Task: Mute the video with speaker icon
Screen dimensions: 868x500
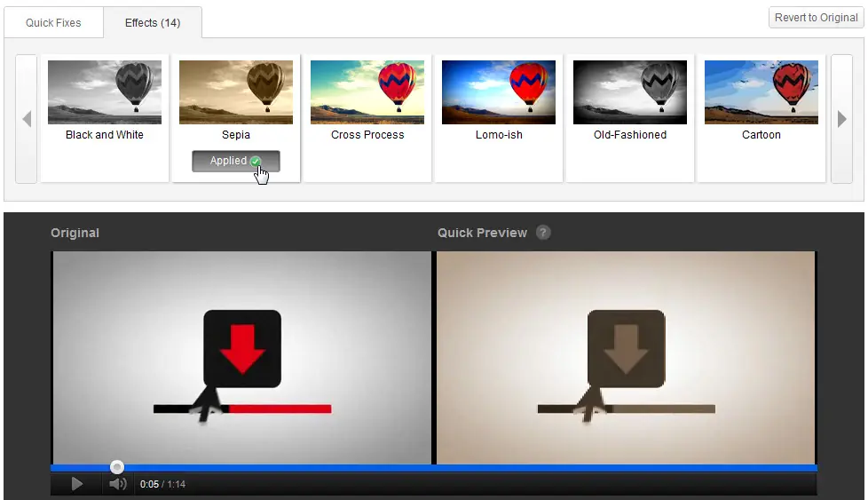Action: click(x=117, y=484)
